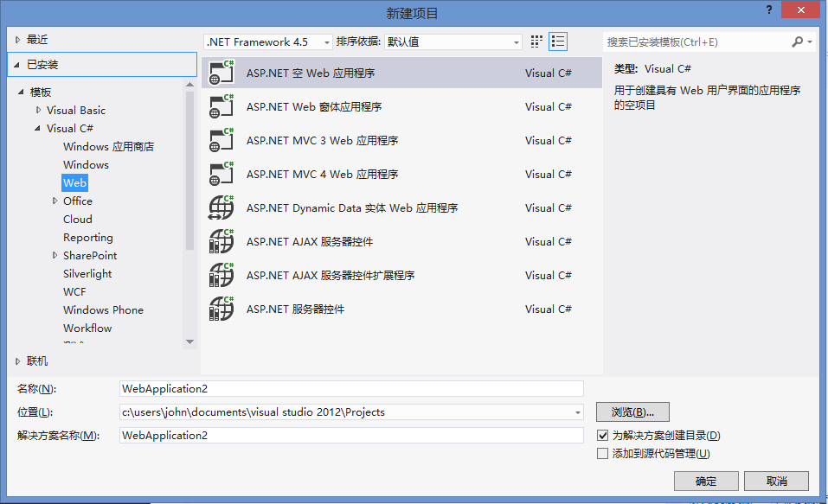
Task: Enable 添加到源代码管理 option
Action: (x=602, y=453)
